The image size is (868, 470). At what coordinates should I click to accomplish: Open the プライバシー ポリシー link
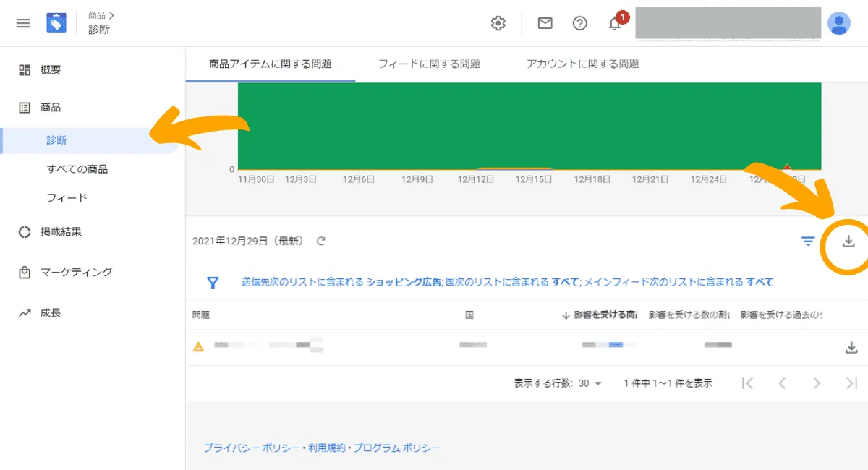click(252, 448)
